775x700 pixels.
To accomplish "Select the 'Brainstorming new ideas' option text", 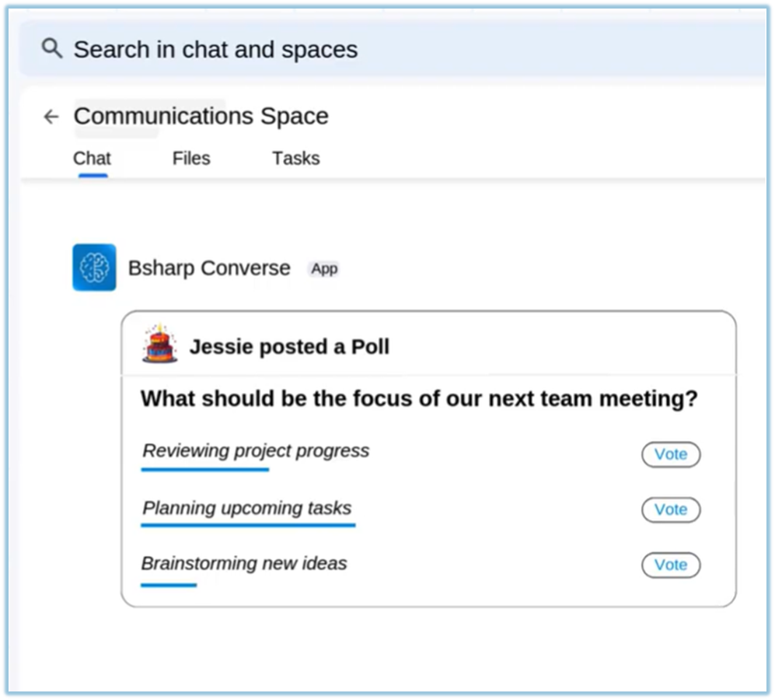I will click(x=244, y=563).
